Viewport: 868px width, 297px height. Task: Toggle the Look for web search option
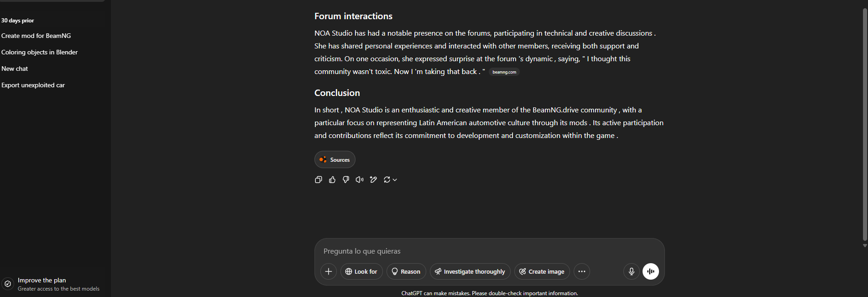pyautogui.click(x=361, y=271)
